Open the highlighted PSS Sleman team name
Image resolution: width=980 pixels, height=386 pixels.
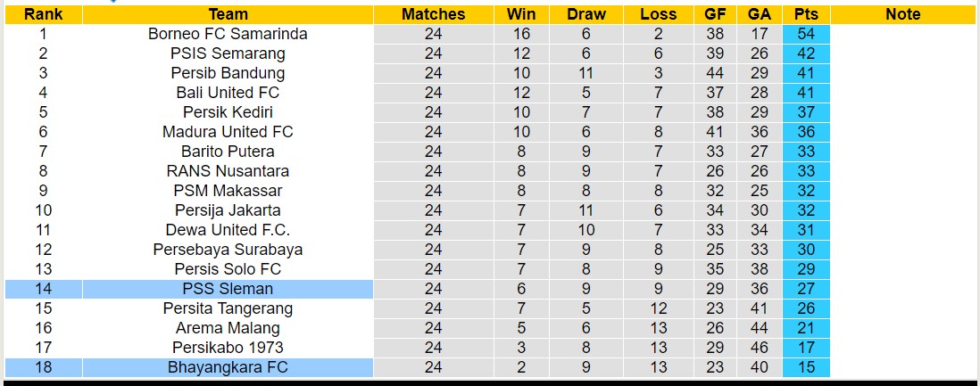(x=228, y=289)
